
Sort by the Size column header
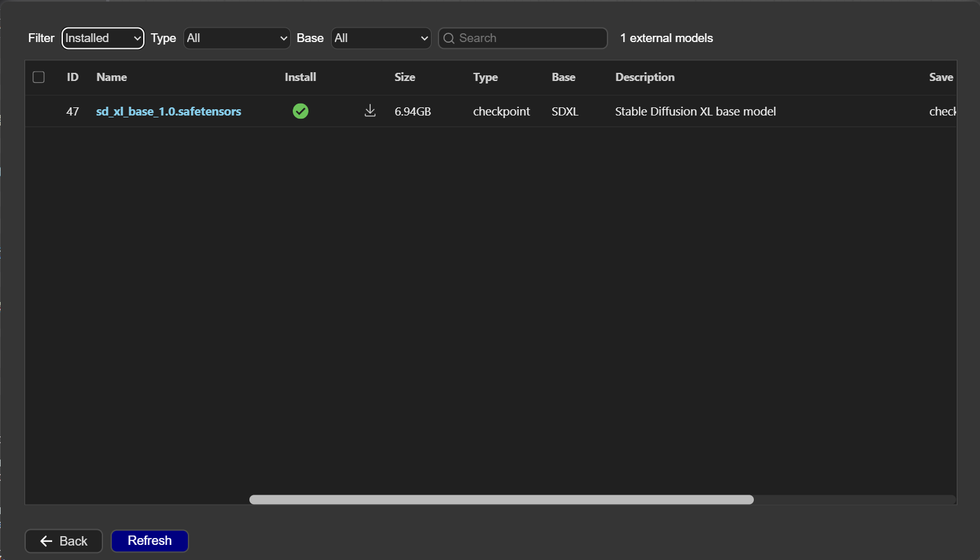pos(405,77)
